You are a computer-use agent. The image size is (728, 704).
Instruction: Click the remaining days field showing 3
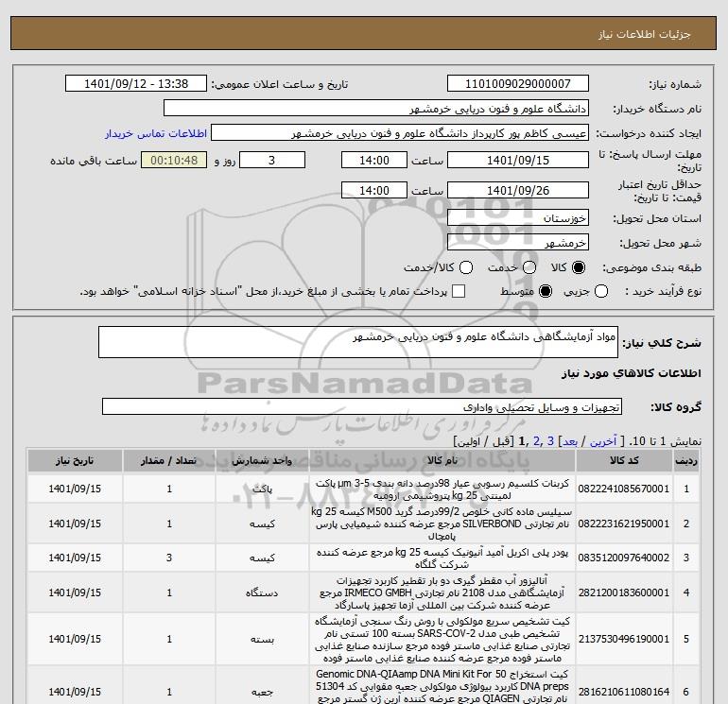(272, 160)
